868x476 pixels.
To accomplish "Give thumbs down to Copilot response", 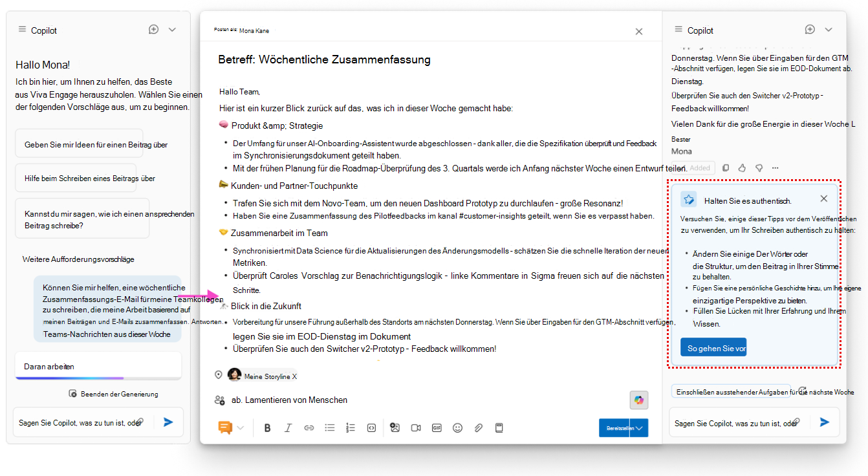I will (x=759, y=168).
